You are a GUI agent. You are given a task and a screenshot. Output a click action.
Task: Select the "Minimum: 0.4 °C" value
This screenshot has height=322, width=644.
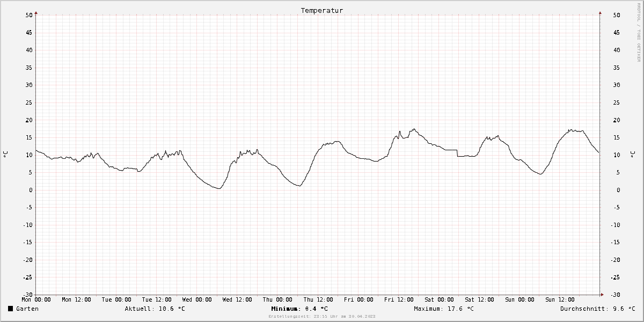[299, 309]
